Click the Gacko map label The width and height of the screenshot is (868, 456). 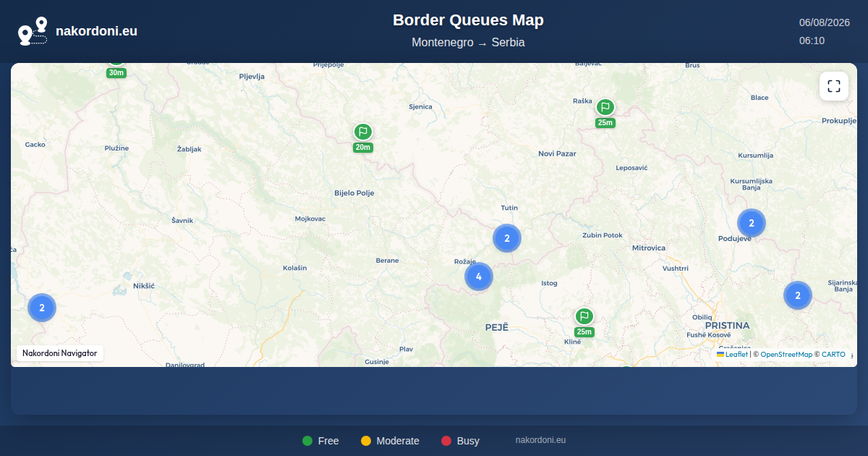click(x=35, y=144)
